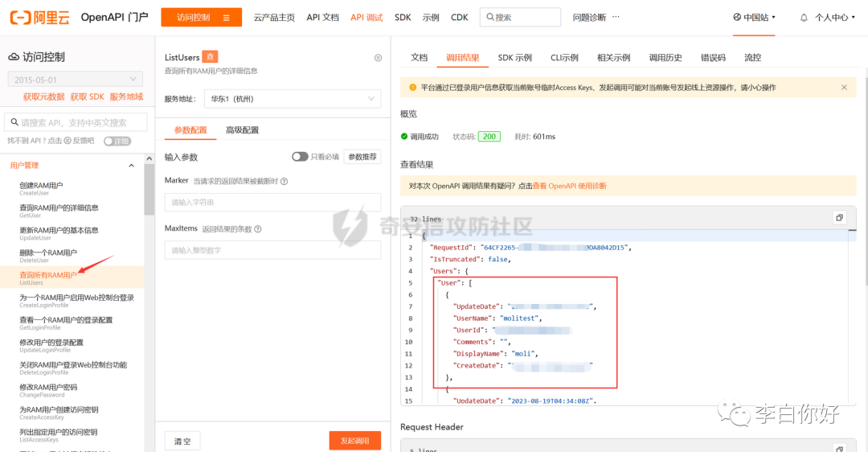Toggle the 详细 switch in sidebar
Viewport: 868px width, 452px height.
(117, 142)
